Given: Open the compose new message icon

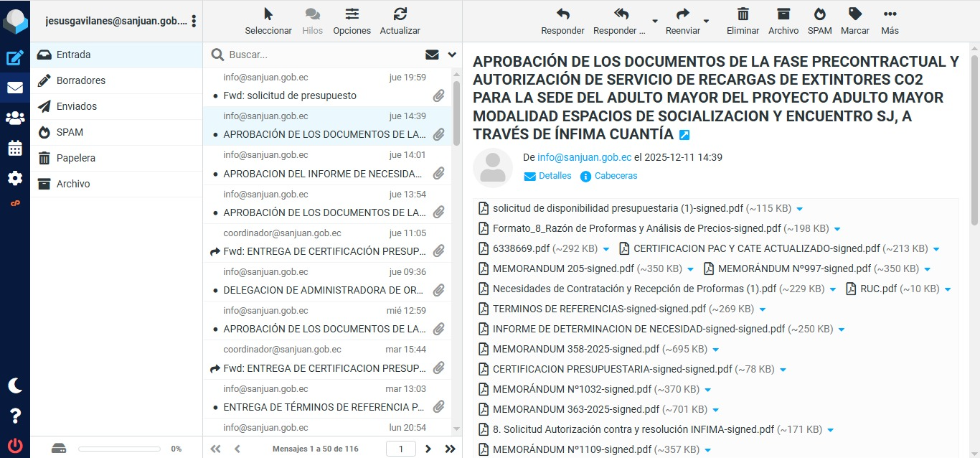Looking at the screenshot, I should click(14, 58).
